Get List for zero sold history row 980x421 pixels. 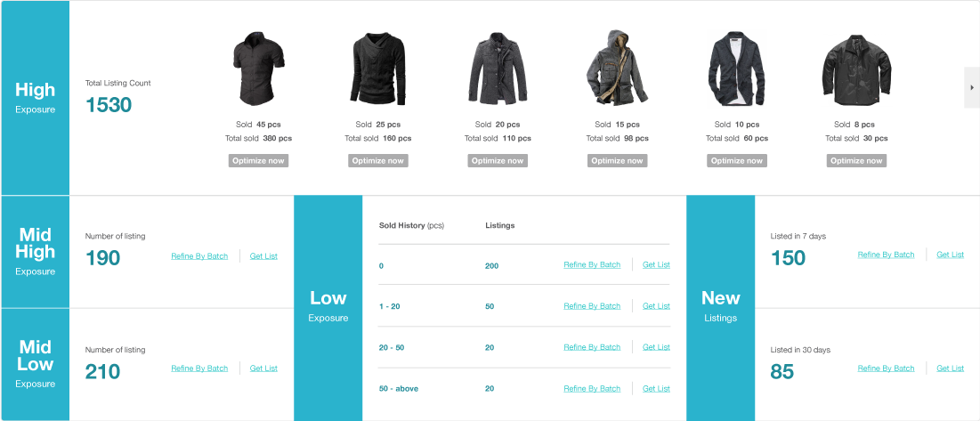[x=656, y=265]
